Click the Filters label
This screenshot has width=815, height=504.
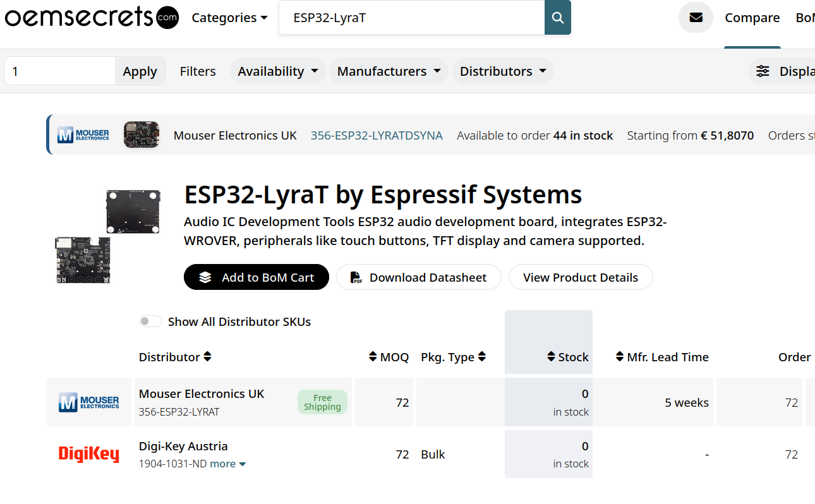(198, 71)
